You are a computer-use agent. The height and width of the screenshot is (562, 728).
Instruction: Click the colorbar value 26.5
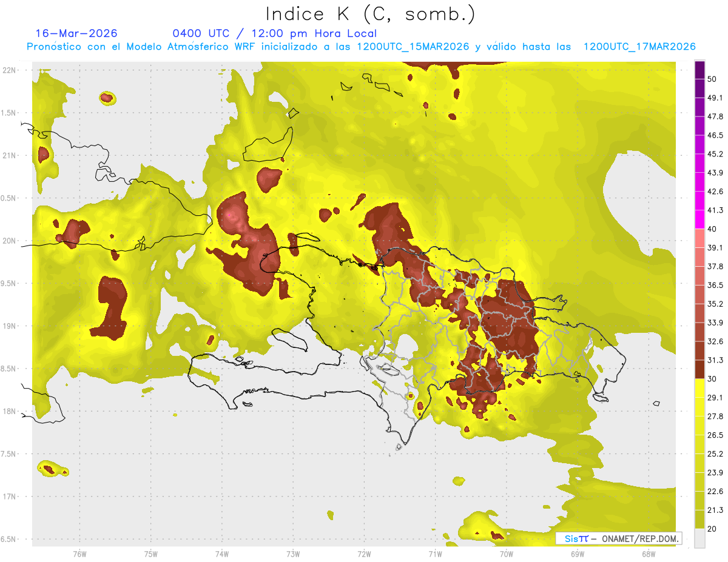coord(715,435)
